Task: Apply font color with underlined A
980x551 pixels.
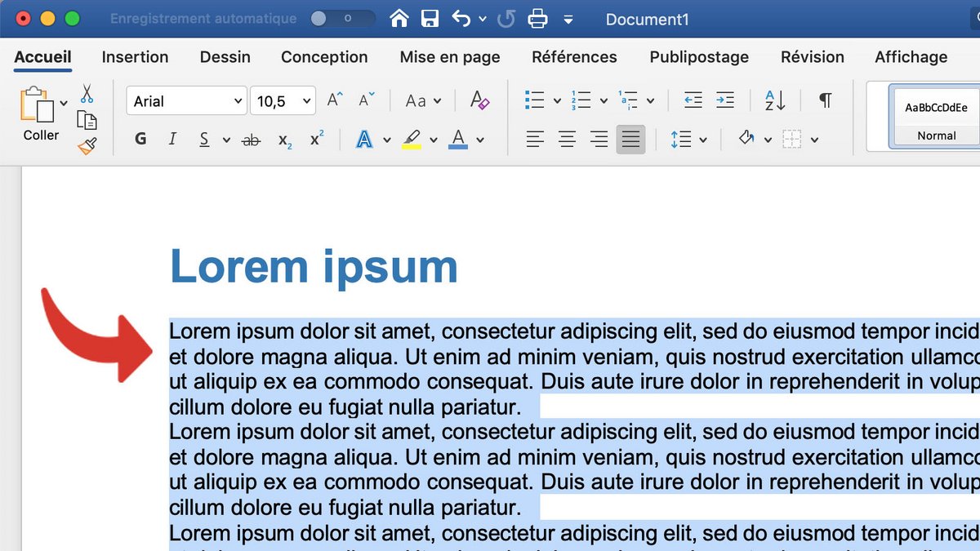Action: tap(458, 140)
